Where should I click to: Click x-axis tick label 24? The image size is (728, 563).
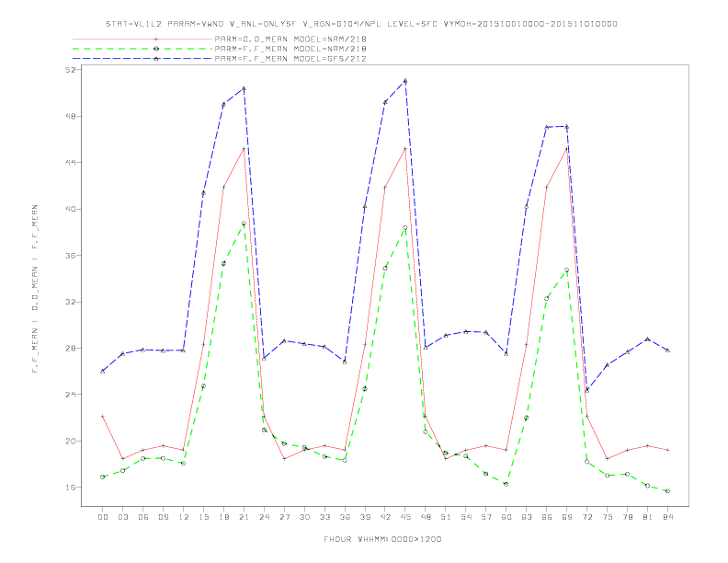tap(264, 517)
